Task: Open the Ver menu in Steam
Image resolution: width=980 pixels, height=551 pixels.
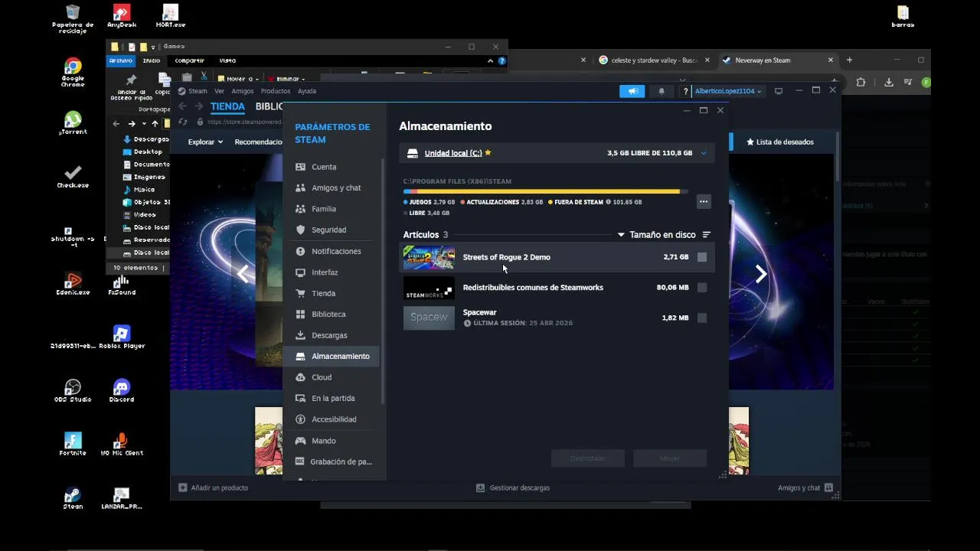Action: point(219,91)
